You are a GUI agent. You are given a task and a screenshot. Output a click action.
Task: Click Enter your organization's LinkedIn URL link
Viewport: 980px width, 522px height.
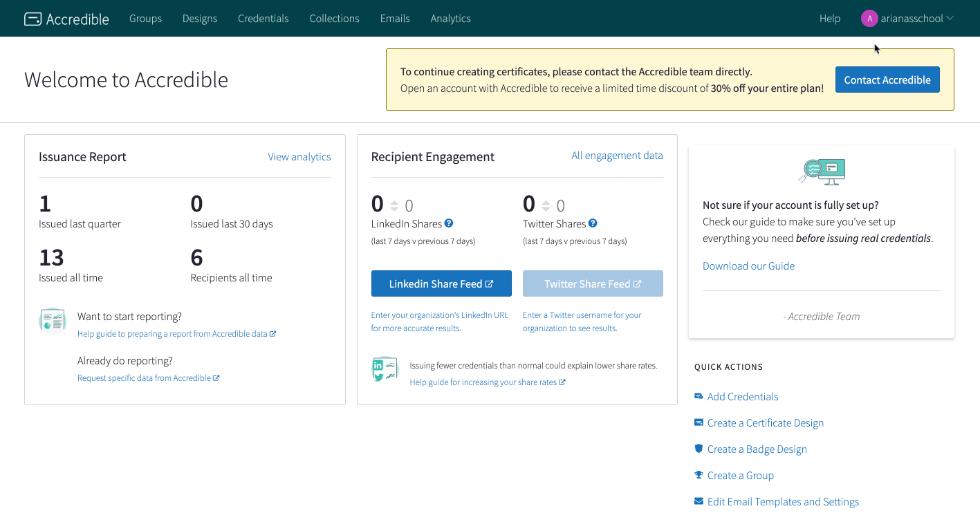pos(440,321)
